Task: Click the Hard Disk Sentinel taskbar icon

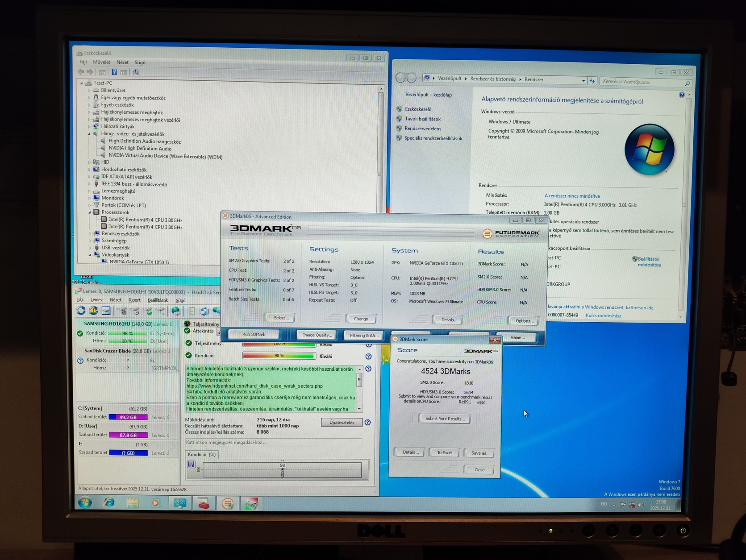Action: point(252,504)
